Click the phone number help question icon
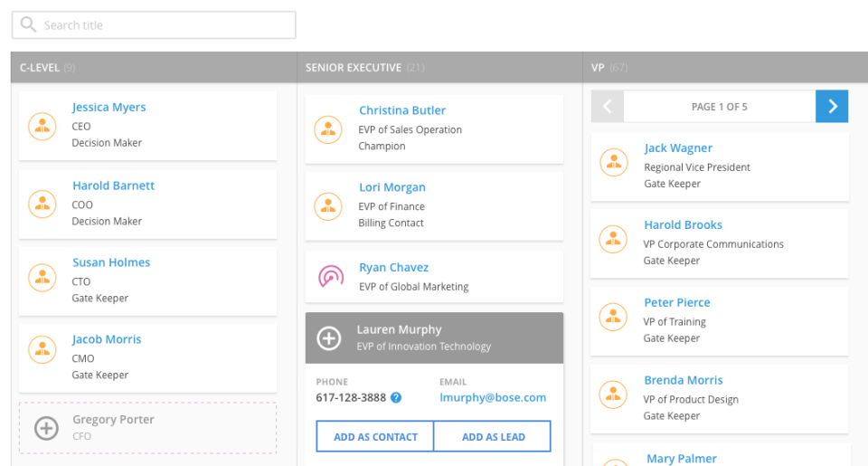Image resolution: width=868 pixels, height=466 pixels. pos(396,397)
